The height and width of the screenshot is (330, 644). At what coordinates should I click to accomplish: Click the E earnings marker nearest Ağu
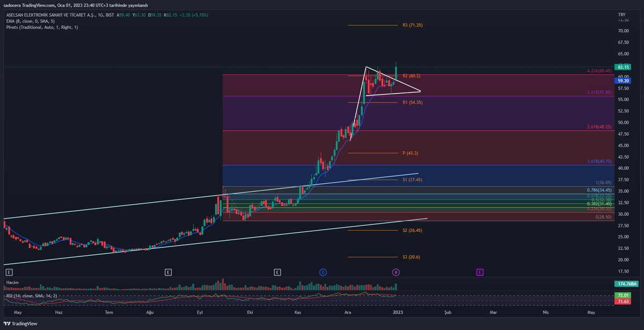pyautogui.click(x=169, y=272)
